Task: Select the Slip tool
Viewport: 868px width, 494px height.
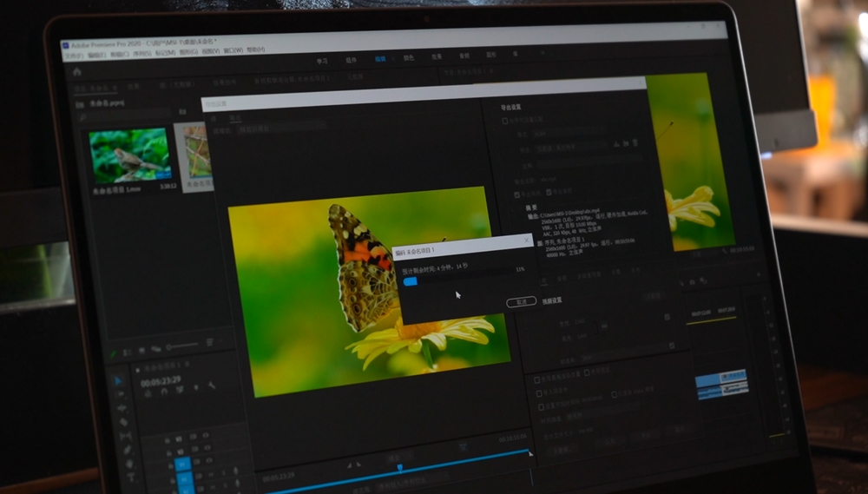Action: pos(126,436)
